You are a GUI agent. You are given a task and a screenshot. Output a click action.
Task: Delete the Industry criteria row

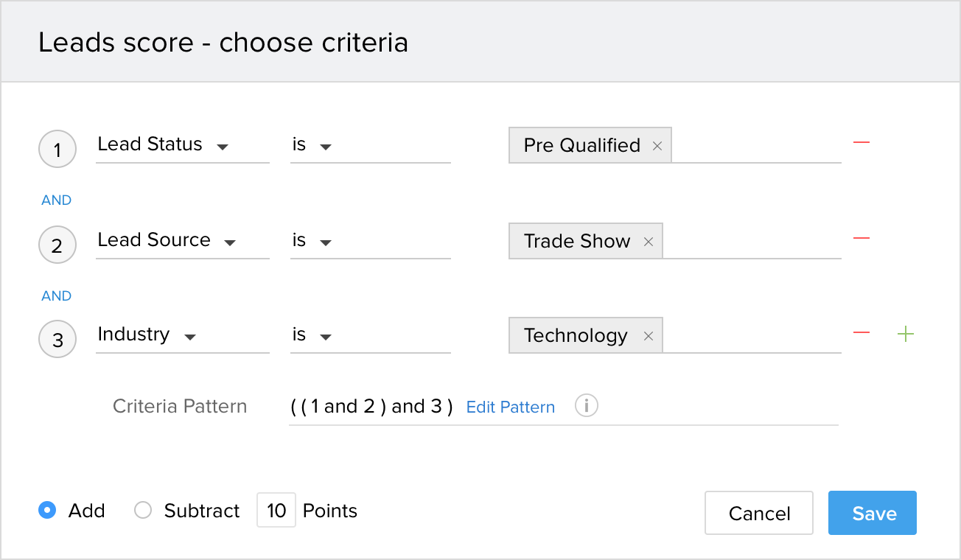[861, 333]
